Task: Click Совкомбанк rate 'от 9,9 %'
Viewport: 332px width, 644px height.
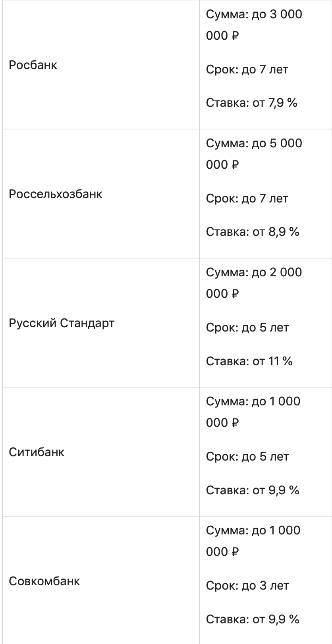Action: click(x=252, y=619)
